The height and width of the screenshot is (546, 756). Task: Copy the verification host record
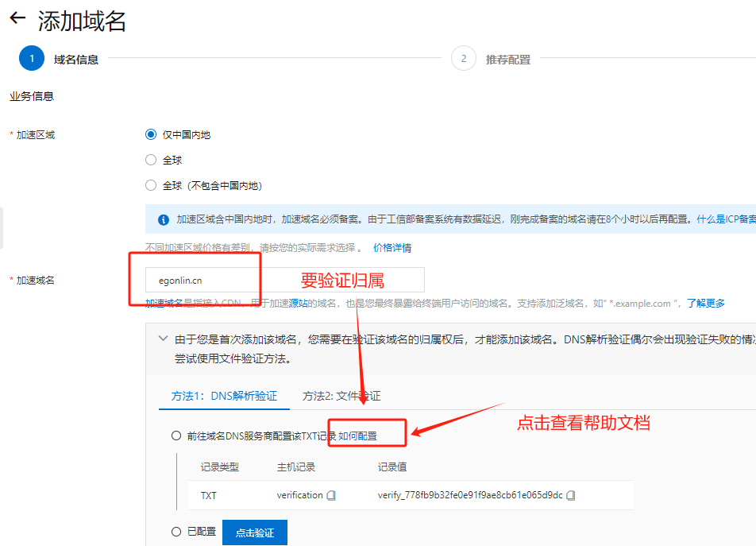(332, 495)
